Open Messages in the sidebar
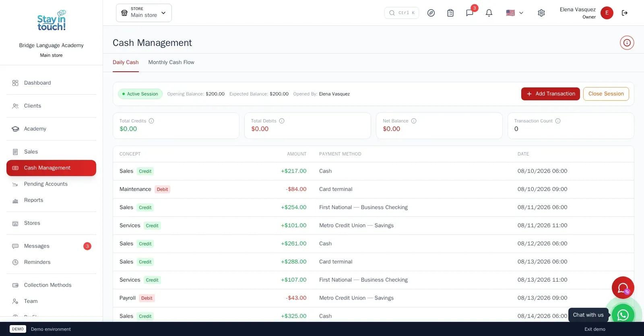The height and width of the screenshot is (336, 644). click(x=52, y=246)
